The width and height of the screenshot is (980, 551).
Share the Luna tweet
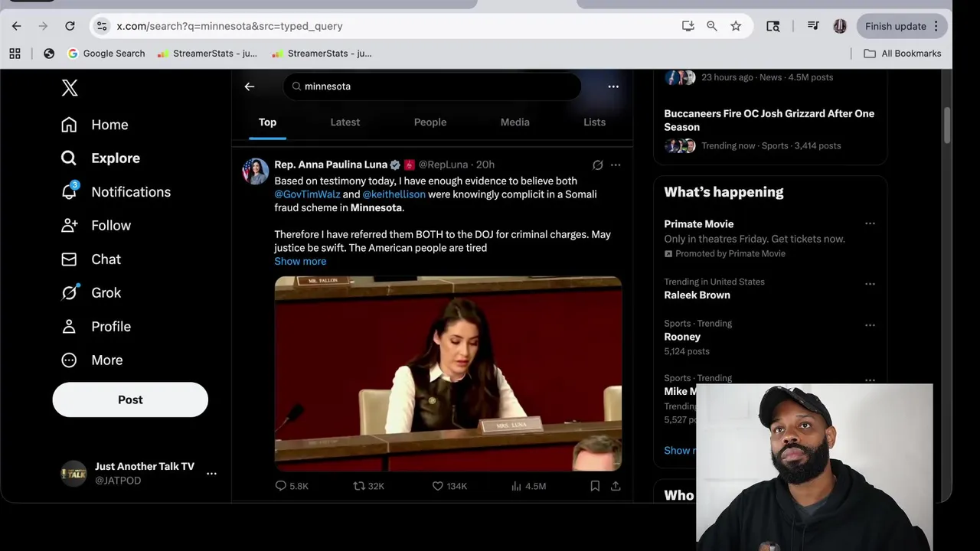[x=616, y=486]
